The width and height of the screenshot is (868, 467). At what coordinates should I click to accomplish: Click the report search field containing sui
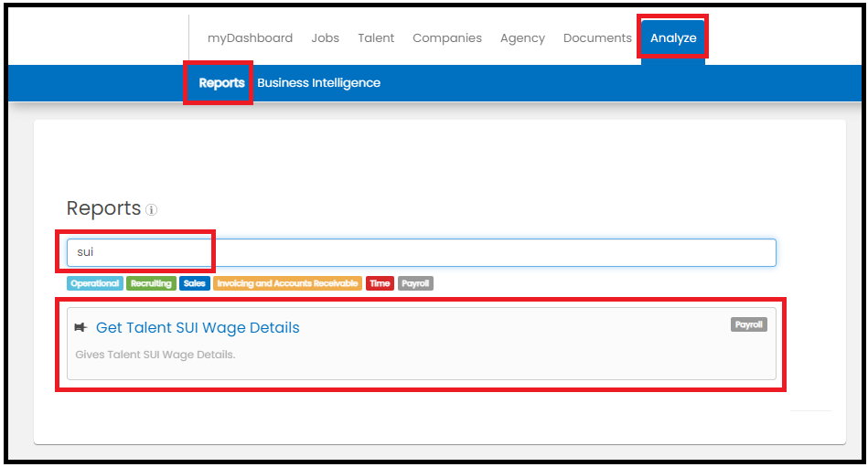point(422,253)
